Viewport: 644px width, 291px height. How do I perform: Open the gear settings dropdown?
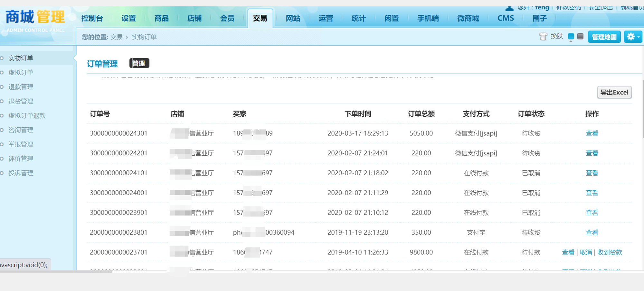pos(633,37)
